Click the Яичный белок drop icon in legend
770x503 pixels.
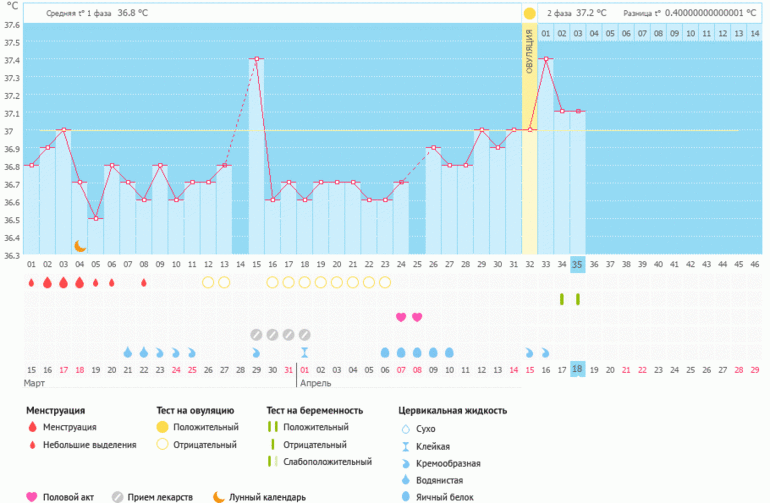point(406,496)
